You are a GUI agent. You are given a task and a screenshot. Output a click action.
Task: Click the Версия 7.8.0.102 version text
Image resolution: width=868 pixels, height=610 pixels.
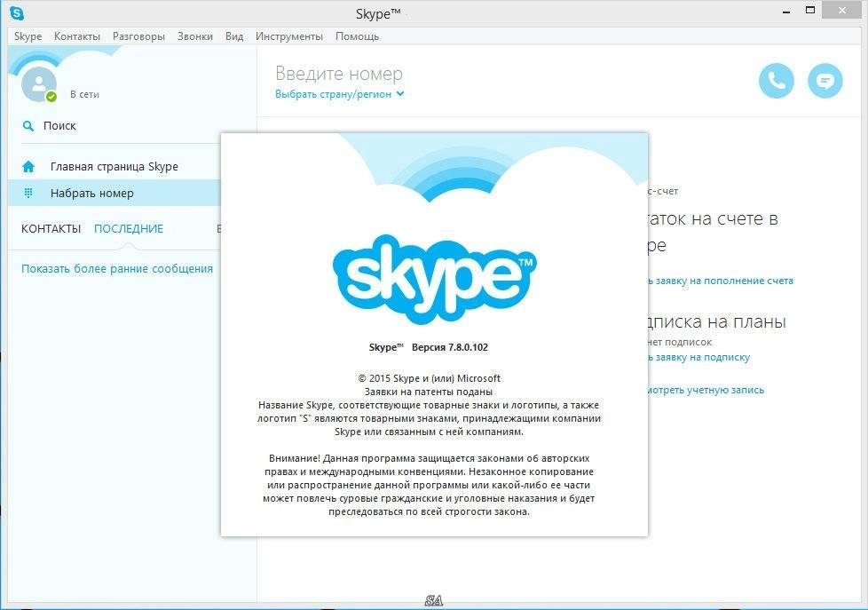click(449, 347)
